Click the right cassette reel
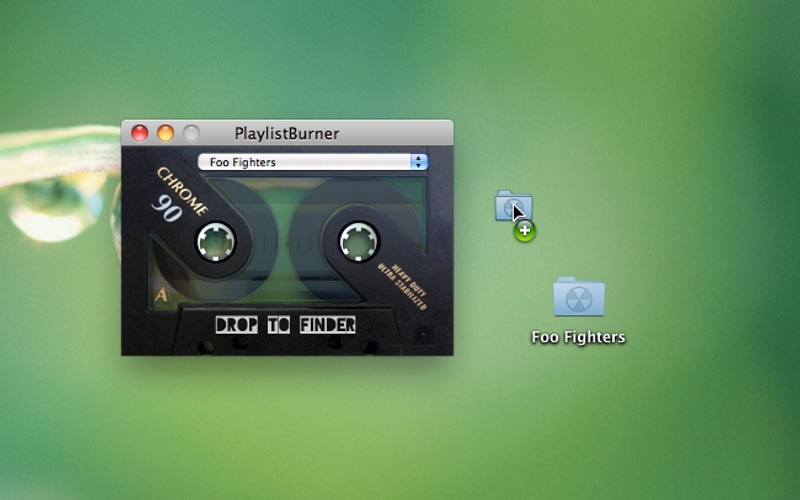Image resolution: width=800 pixels, height=500 pixels. (x=359, y=242)
